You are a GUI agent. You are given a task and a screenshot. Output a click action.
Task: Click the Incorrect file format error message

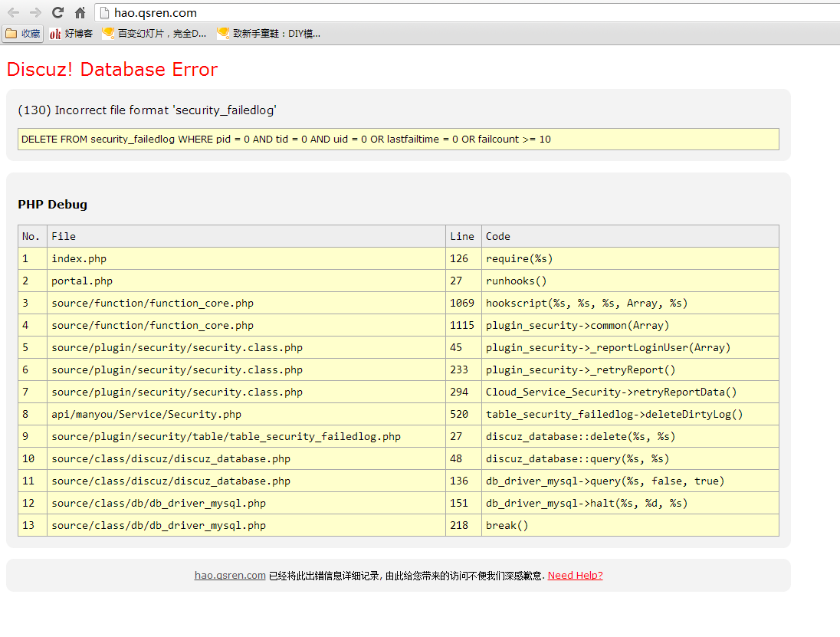point(147,110)
